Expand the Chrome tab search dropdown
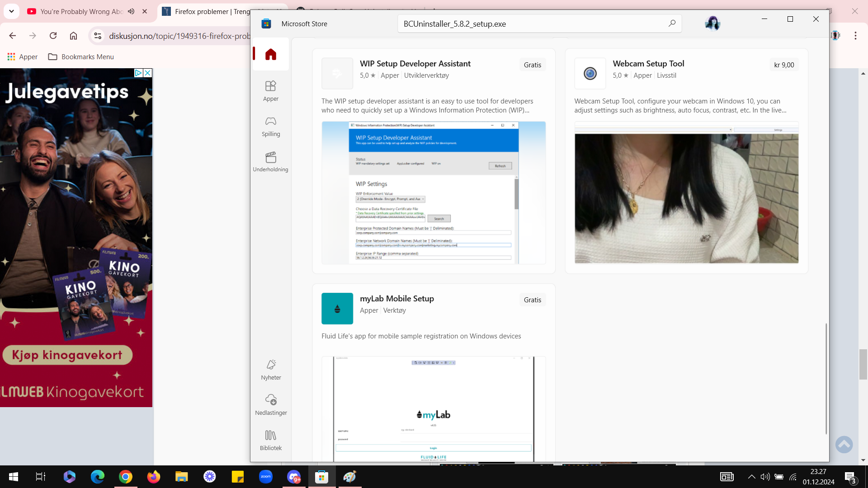 click(x=12, y=11)
